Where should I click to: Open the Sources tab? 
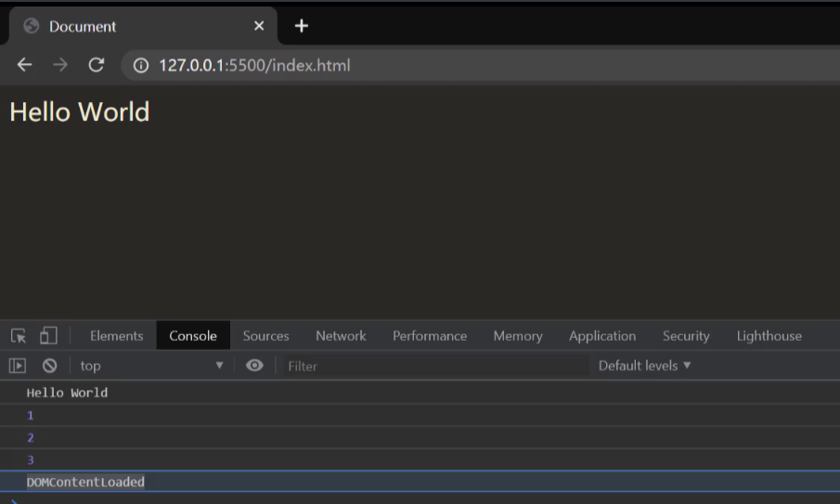tap(265, 336)
